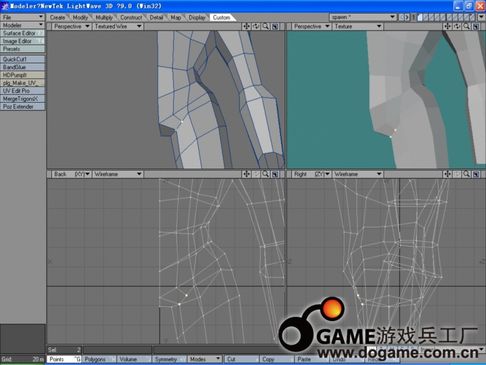Click the Grid size readout

point(23,359)
